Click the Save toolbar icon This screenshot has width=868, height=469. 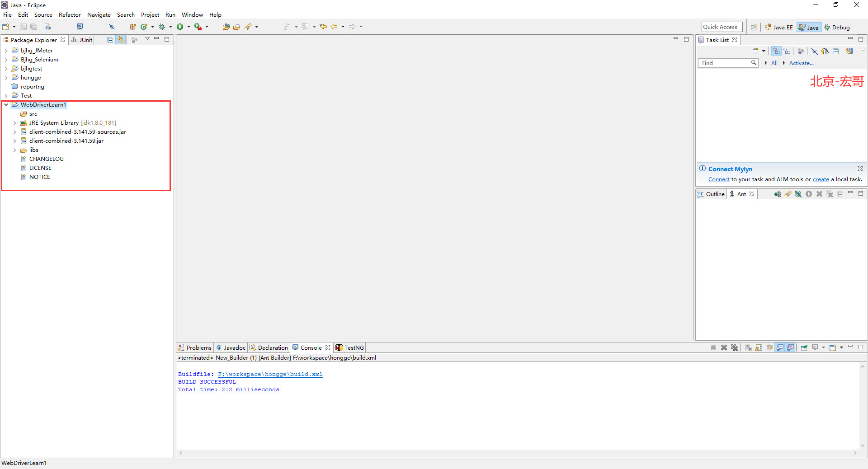click(x=23, y=27)
